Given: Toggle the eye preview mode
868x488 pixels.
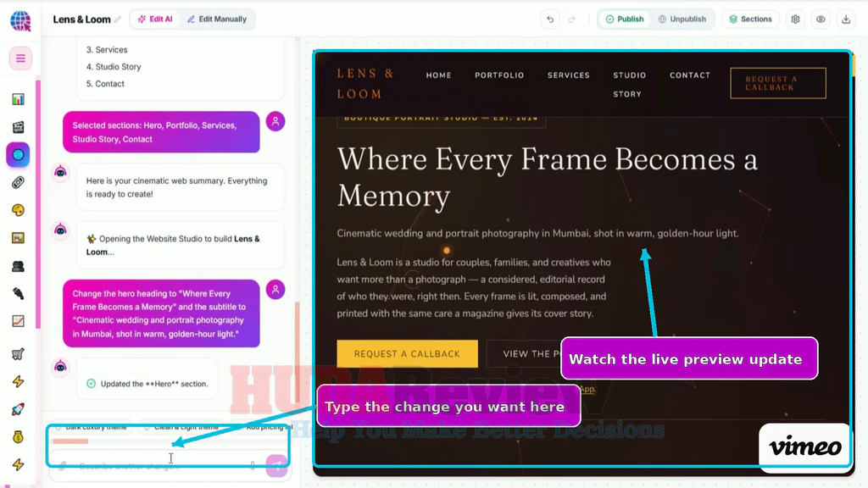Looking at the screenshot, I should coord(821,19).
